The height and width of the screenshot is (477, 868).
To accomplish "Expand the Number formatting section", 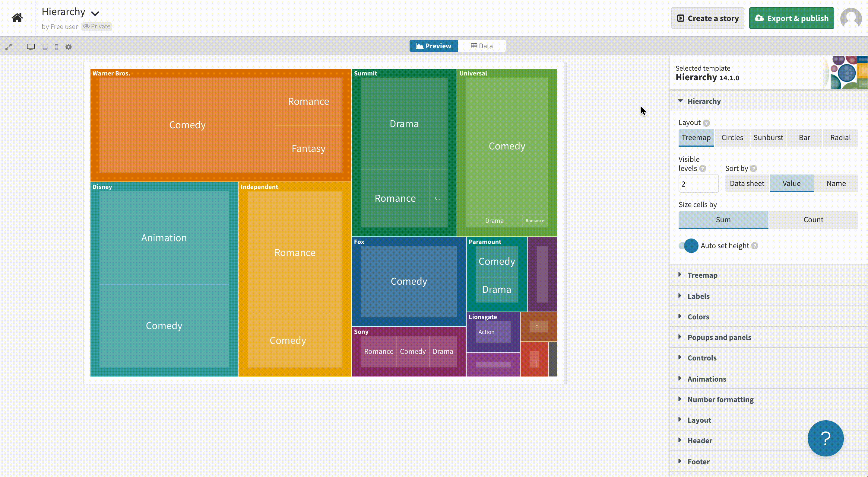I will coord(768,399).
